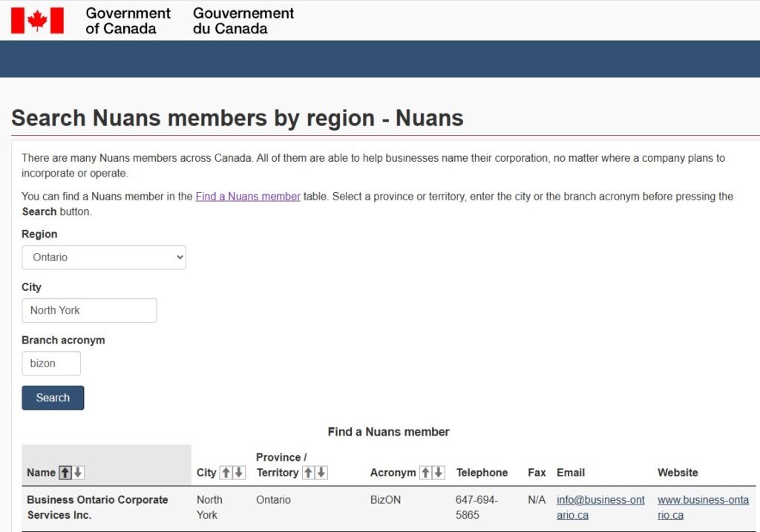Click the N/A fax cell

click(x=537, y=499)
